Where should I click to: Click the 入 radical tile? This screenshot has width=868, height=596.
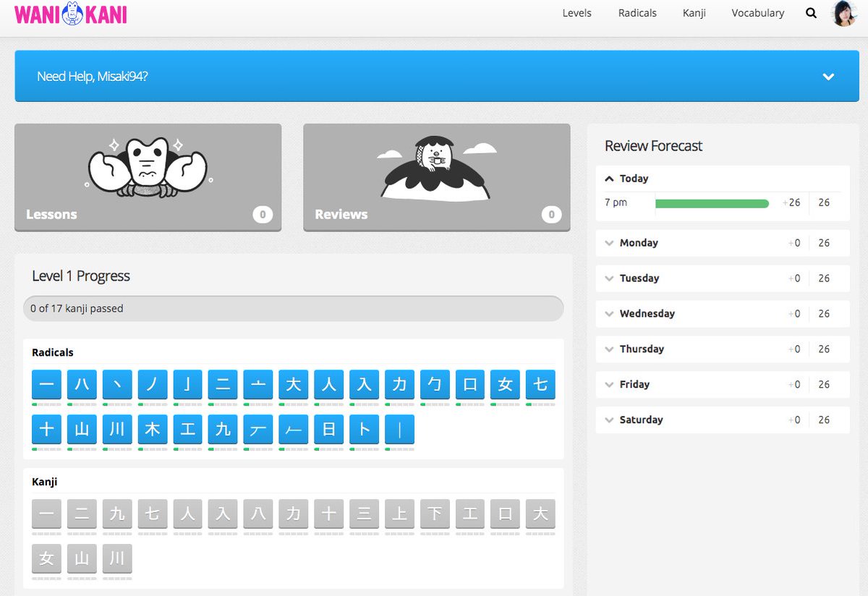pos(365,384)
